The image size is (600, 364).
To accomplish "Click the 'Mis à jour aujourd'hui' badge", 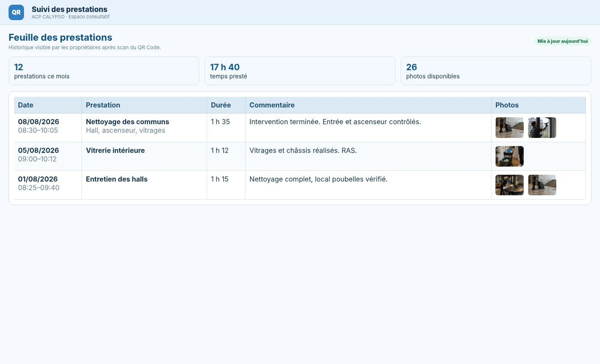I will (x=563, y=41).
